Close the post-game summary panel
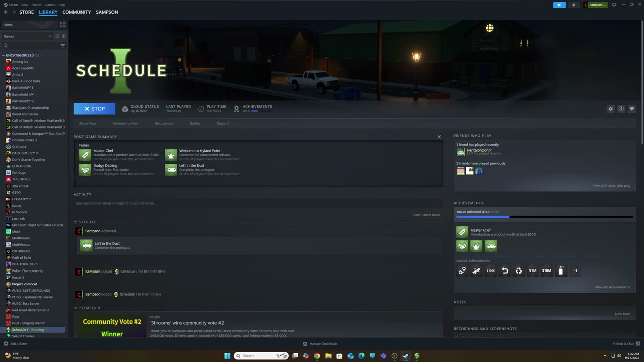The image size is (644, 362). point(439,137)
